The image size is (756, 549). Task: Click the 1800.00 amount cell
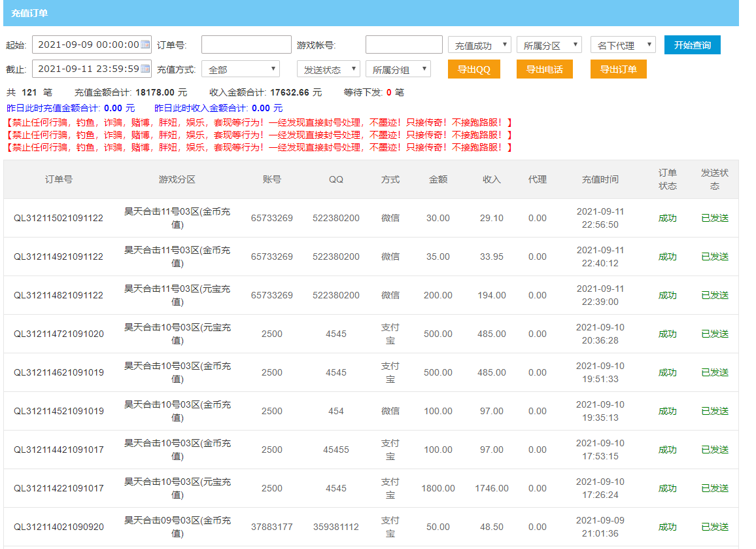[438, 488]
